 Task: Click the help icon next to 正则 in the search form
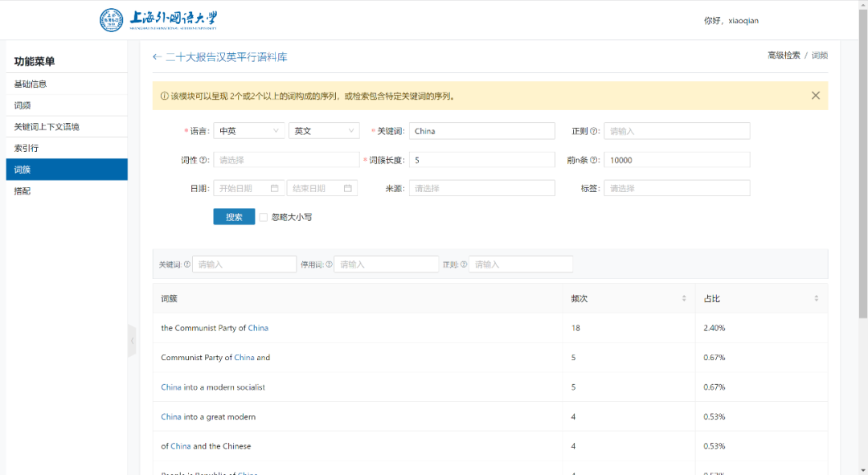point(593,131)
